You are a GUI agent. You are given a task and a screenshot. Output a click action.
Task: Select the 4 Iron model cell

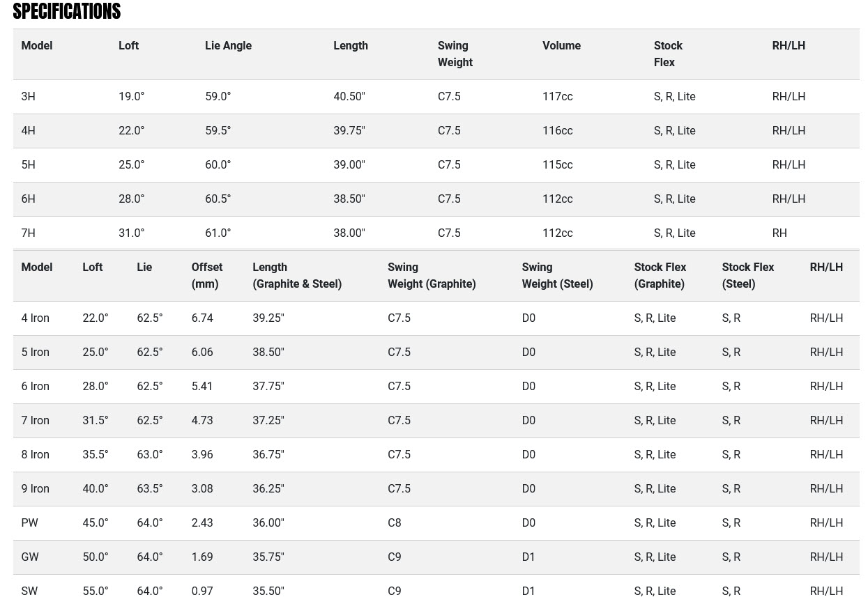coord(35,318)
